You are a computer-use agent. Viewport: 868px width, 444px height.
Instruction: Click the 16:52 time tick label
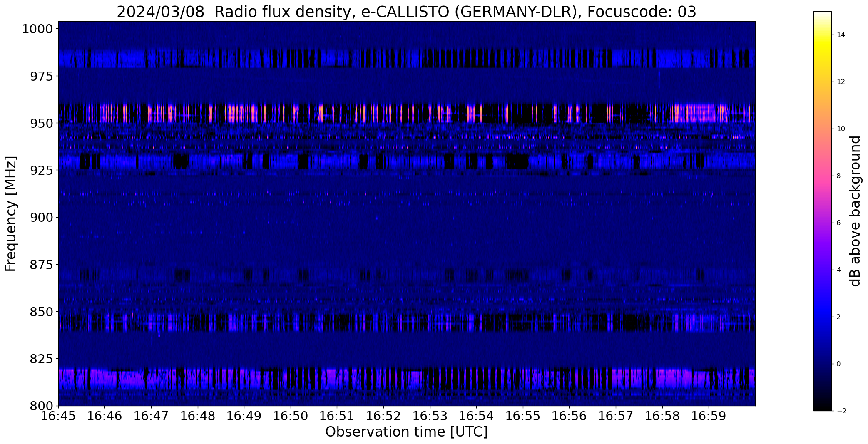pyautogui.click(x=383, y=416)
